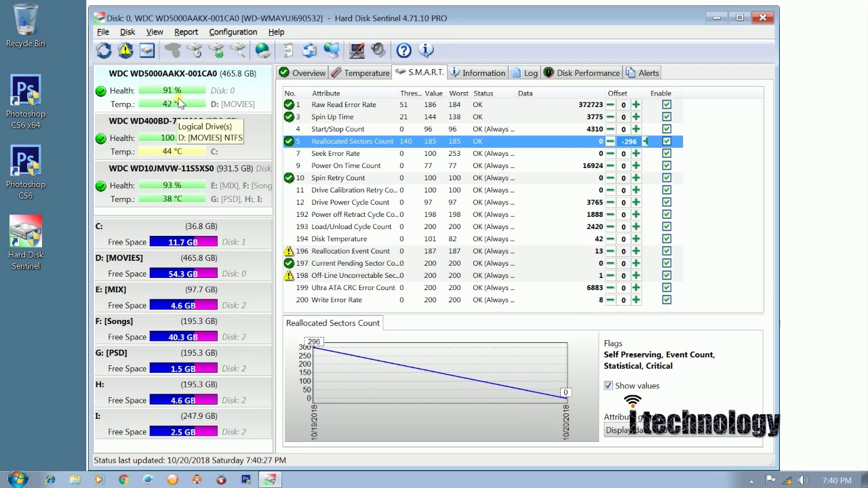
Task: Switch to the Overview tab
Action: [x=302, y=73]
